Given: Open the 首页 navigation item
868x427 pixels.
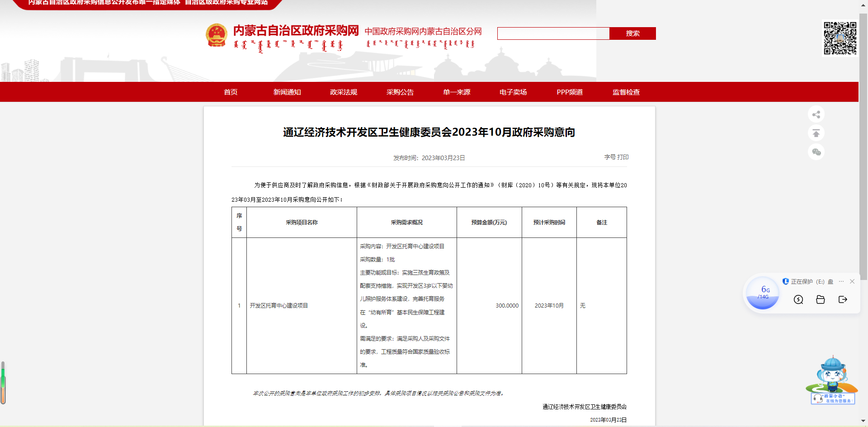Looking at the screenshot, I should coord(231,92).
